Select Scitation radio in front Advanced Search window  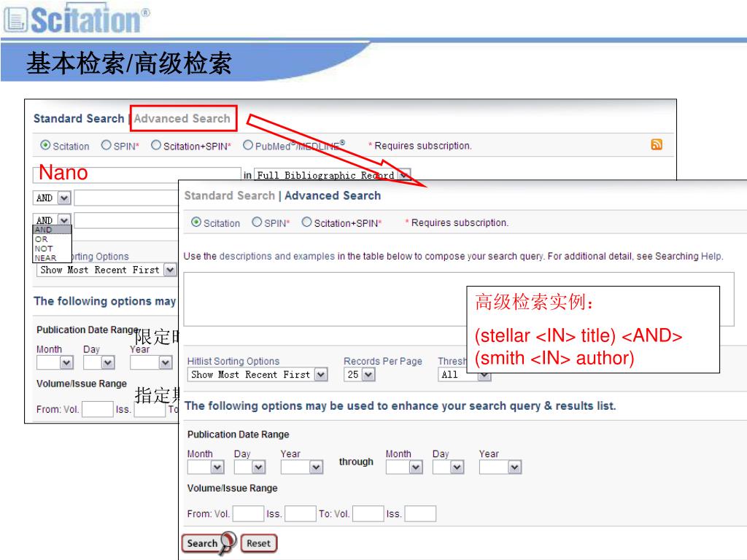coord(196,222)
